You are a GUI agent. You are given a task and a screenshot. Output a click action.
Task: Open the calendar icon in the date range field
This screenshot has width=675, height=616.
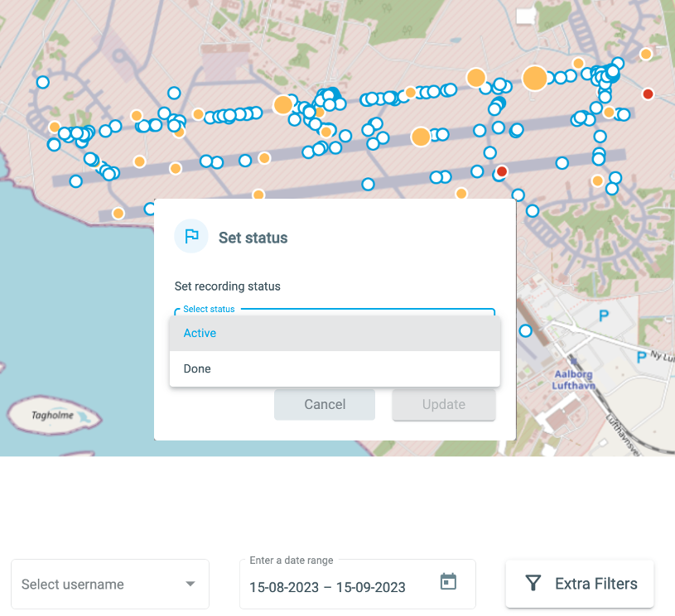point(448,582)
